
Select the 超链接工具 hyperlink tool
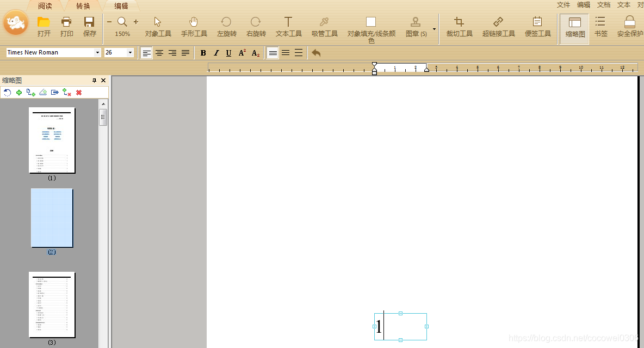pyautogui.click(x=498, y=27)
